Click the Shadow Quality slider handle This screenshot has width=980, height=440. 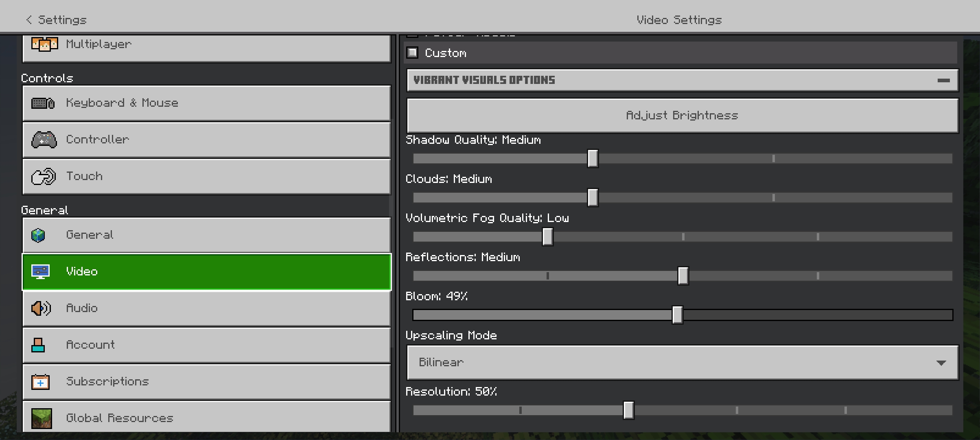[593, 158]
